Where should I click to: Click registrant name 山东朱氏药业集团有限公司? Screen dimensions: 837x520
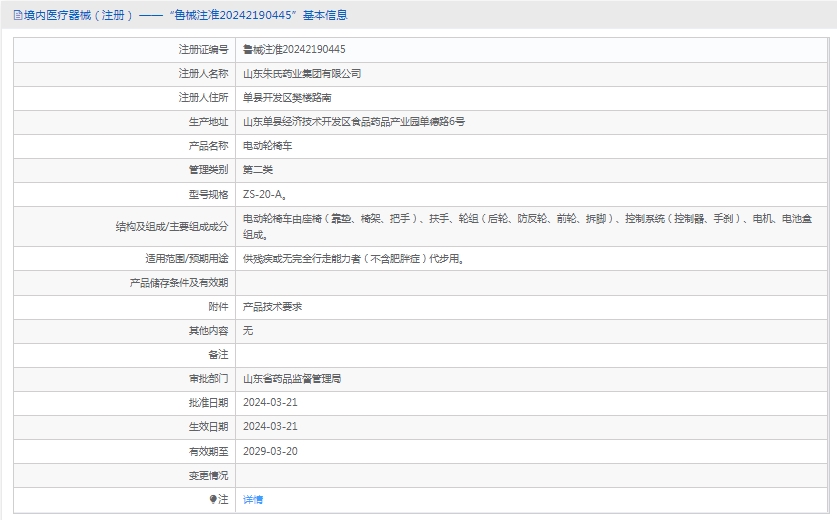(x=302, y=74)
